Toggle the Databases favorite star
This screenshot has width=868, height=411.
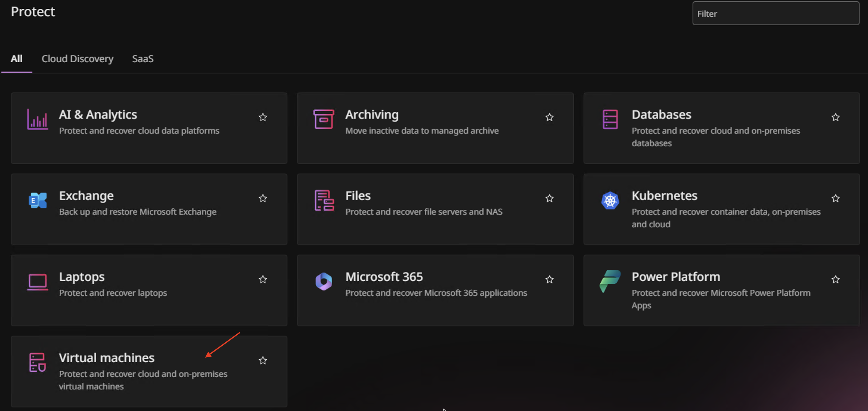(835, 117)
